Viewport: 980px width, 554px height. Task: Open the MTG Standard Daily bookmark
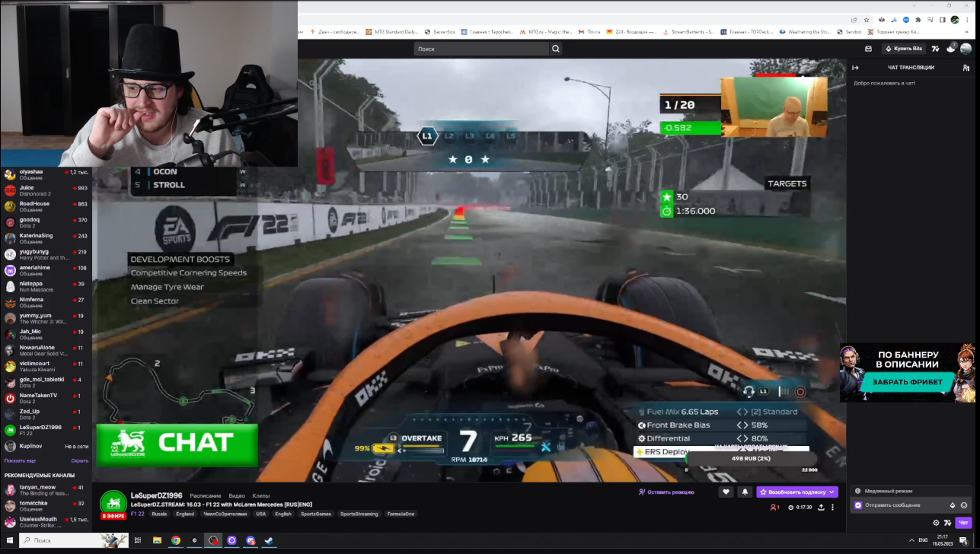point(393,32)
